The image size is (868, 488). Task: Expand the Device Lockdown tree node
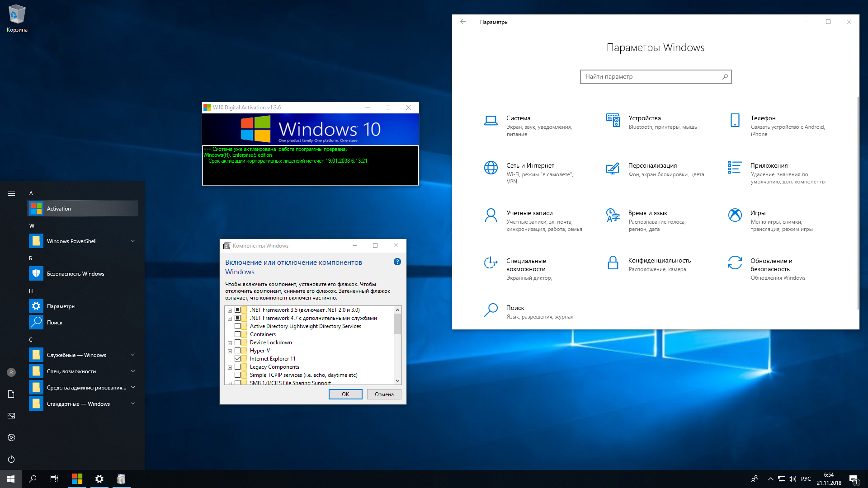[x=230, y=343]
